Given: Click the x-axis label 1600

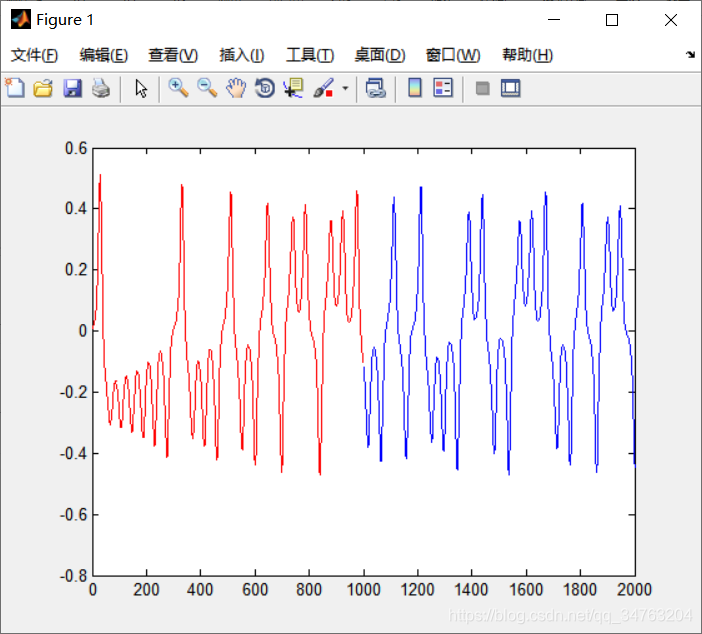Looking at the screenshot, I should [x=526, y=590].
